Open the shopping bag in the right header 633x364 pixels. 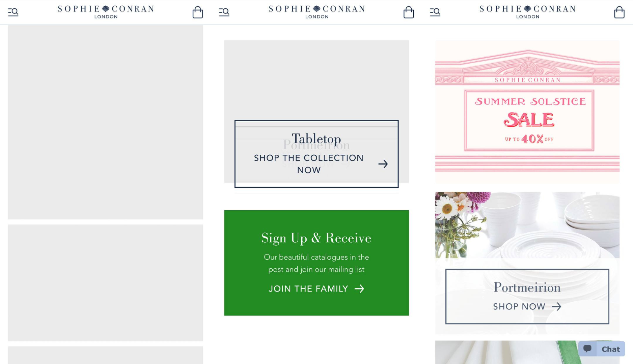(619, 12)
